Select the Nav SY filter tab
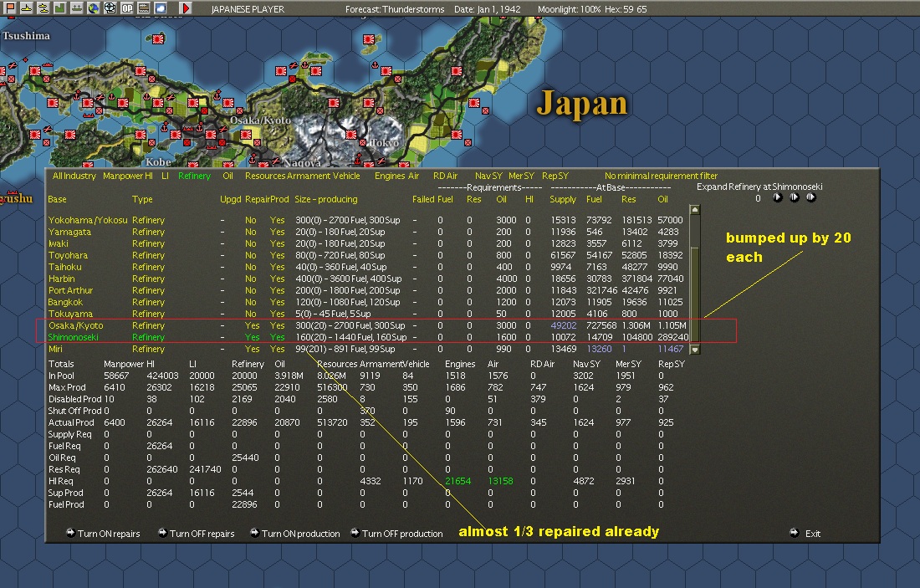Image resolution: width=920 pixels, height=588 pixels. [488, 176]
